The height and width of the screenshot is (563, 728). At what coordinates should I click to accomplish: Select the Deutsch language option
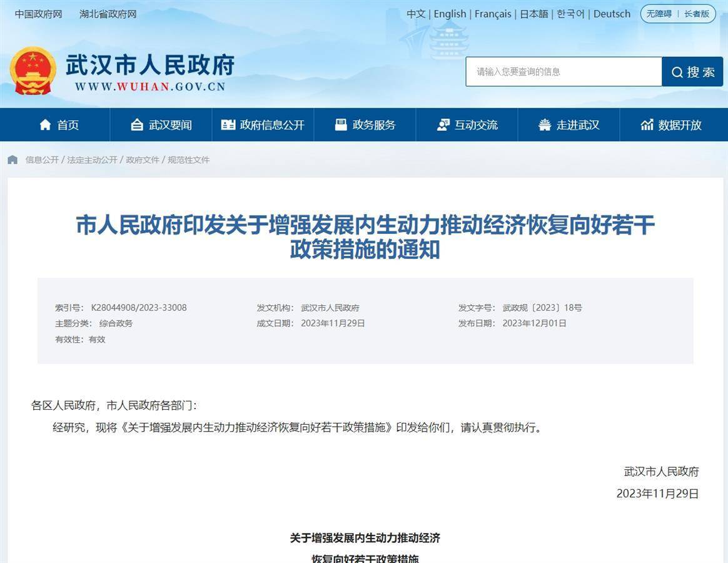612,14
